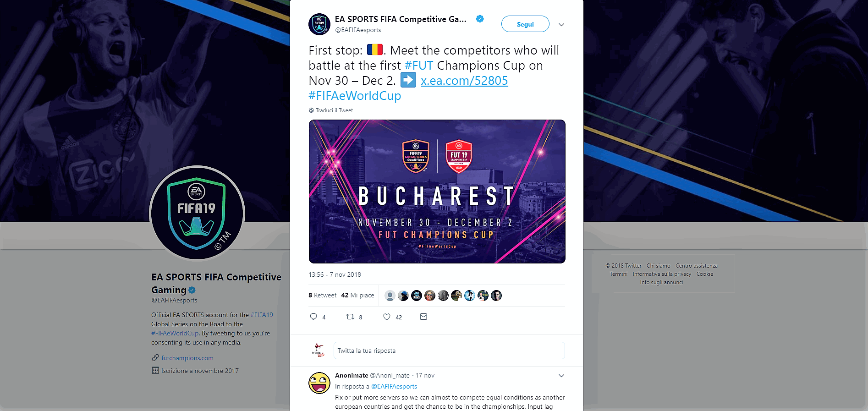Expand options chevron on Anonimate's reply
Viewport: 868px width, 411px height.
tap(561, 376)
